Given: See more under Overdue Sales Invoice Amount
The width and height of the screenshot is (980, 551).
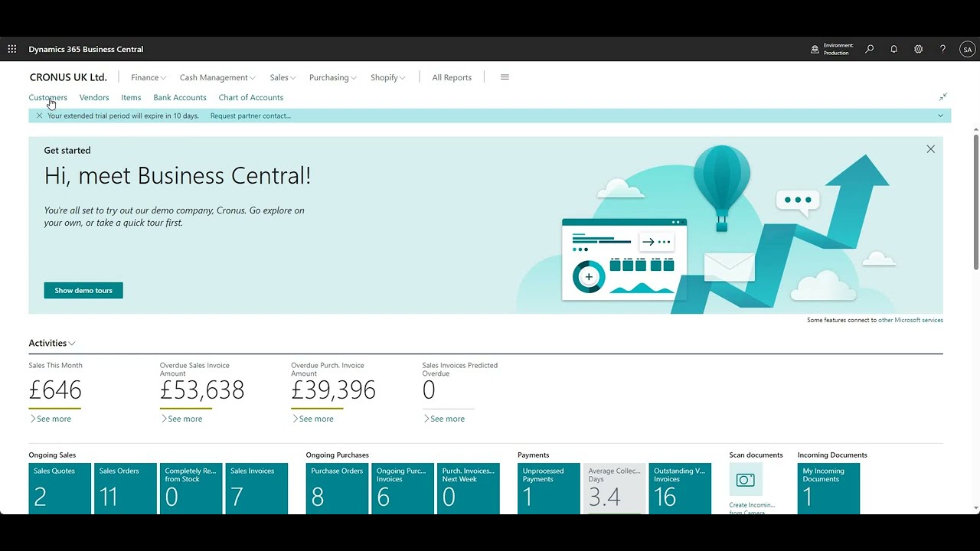Looking at the screenshot, I should pyautogui.click(x=181, y=419).
